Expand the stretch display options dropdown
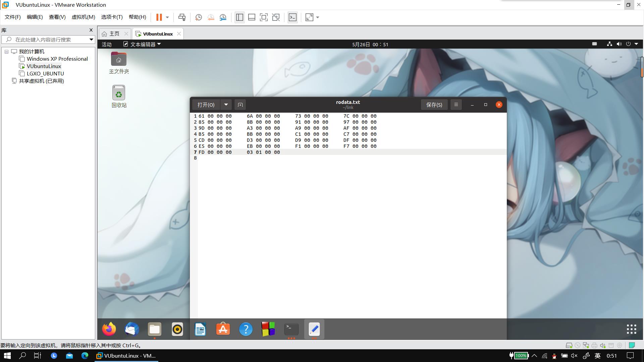Viewport: 644px width, 362px height. click(318, 17)
